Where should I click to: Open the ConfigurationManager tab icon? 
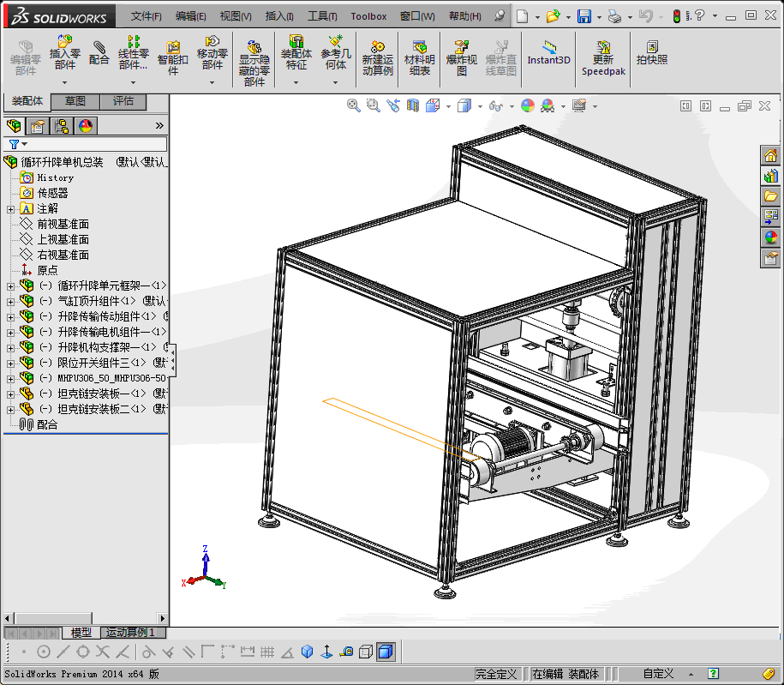click(62, 126)
